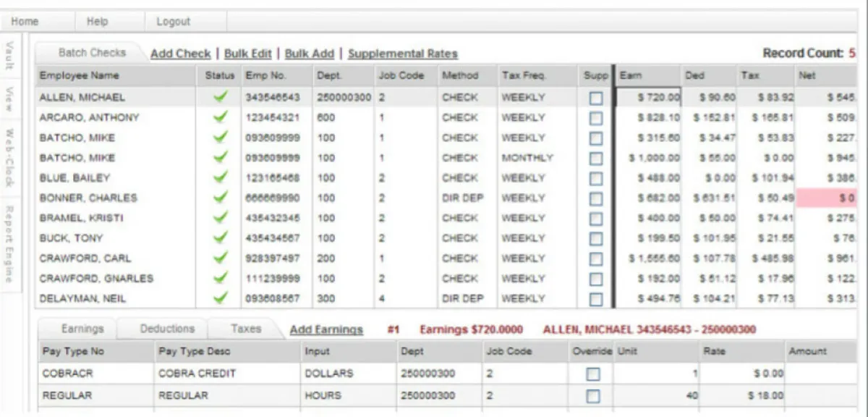Viewport: 868px width, 417px height.
Task: Click green checkmark status for ALLEN, MICHAEL
Action: 221,96
